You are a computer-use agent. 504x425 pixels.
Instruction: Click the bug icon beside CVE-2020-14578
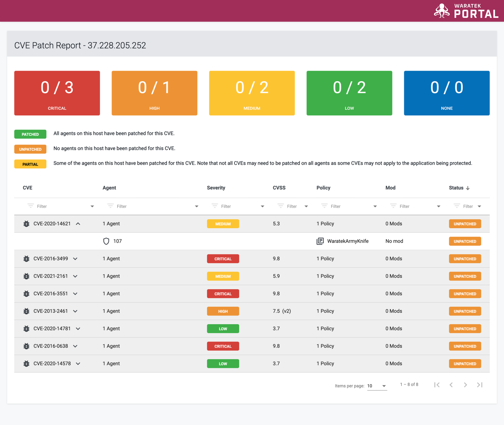pyautogui.click(x=26, y=364)
